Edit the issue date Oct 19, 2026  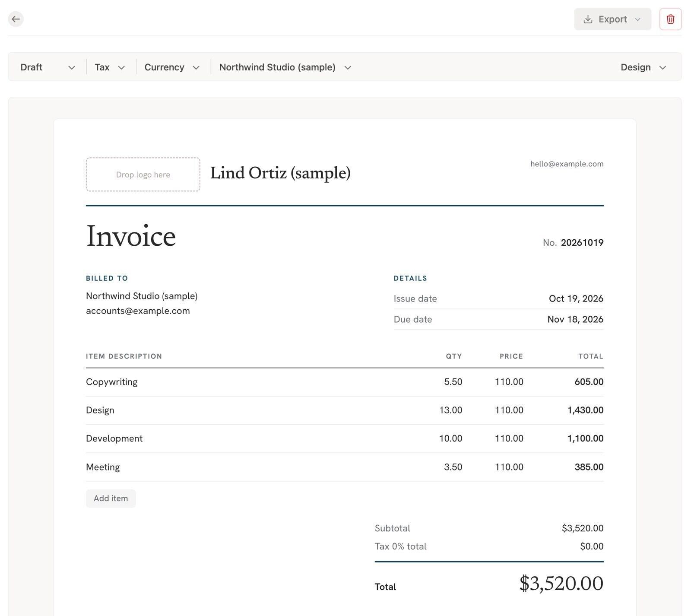(576, 299)
